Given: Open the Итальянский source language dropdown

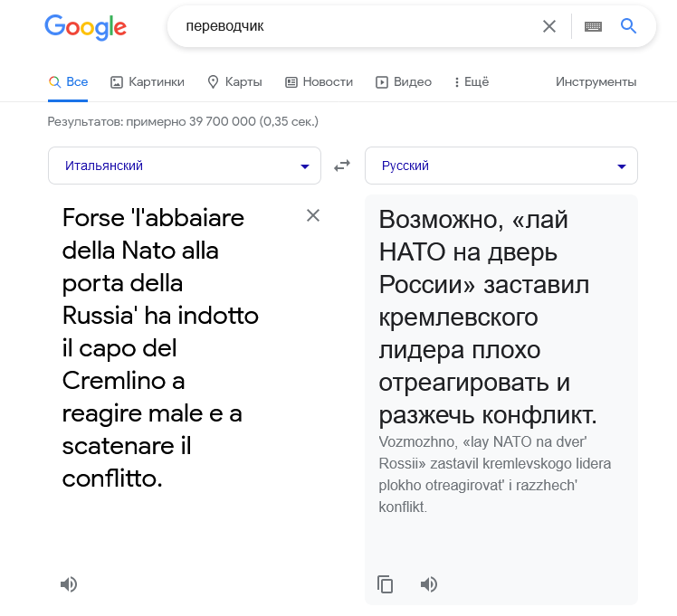Looking at the screenshot, I should (185, 166).
